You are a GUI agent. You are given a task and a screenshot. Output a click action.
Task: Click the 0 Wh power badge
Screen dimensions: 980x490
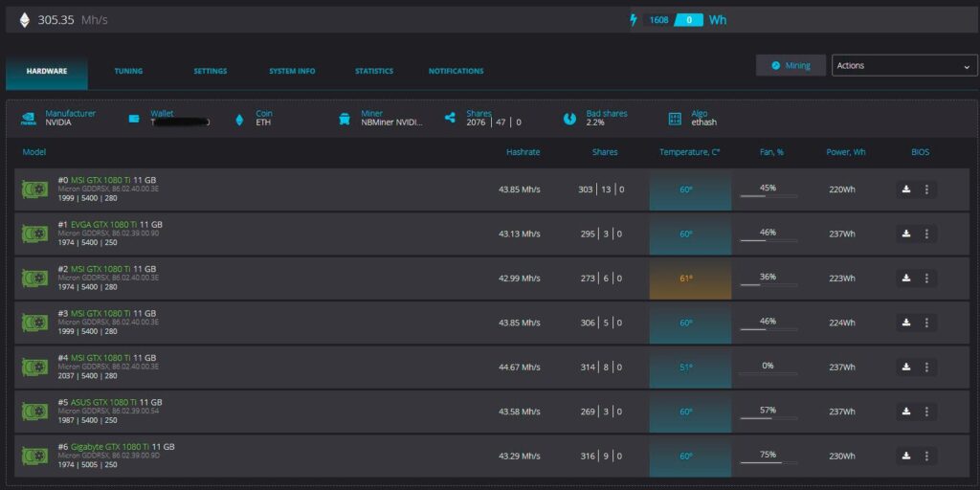[689, 20]
